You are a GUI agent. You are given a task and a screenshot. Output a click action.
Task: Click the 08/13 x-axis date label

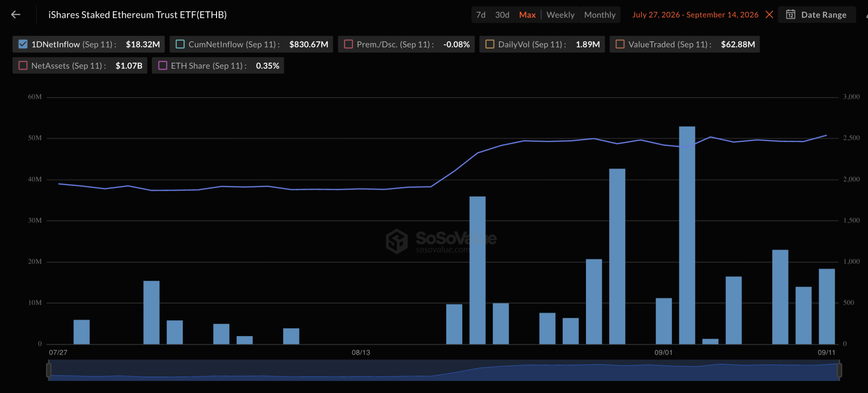pyautogui.click(x=361, y=352)
